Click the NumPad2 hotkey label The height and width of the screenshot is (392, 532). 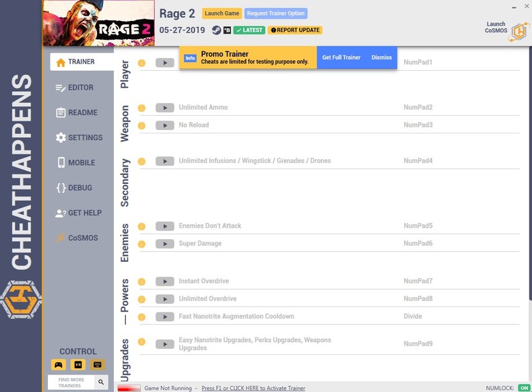tap(418, 107)
